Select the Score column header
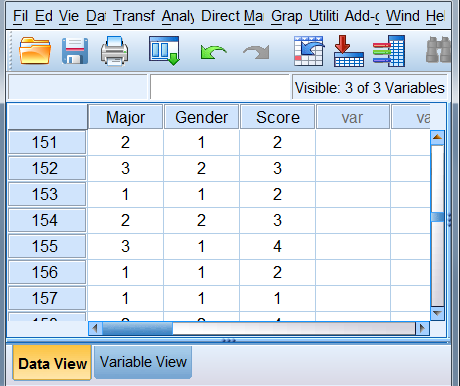The image size is (460, 386). coord(277,117)
